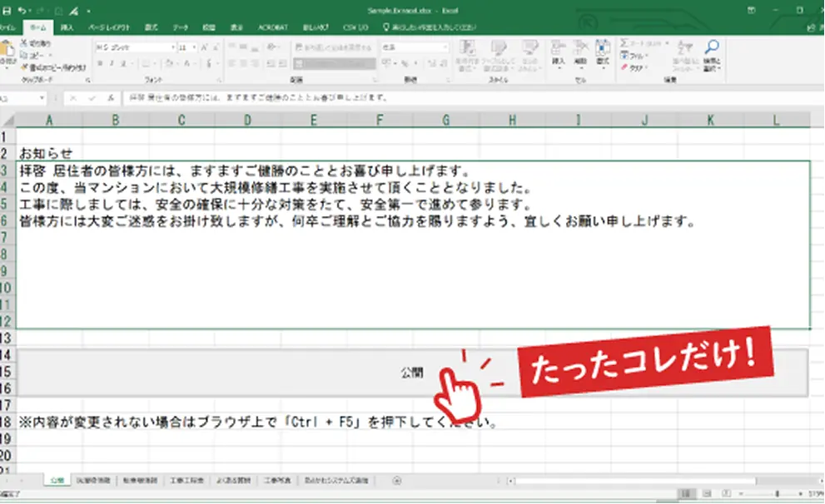The width and height of the screenshot is (825, 504).
Task: Add a new sheet with plus icon
Action: [x=396, y=481]
